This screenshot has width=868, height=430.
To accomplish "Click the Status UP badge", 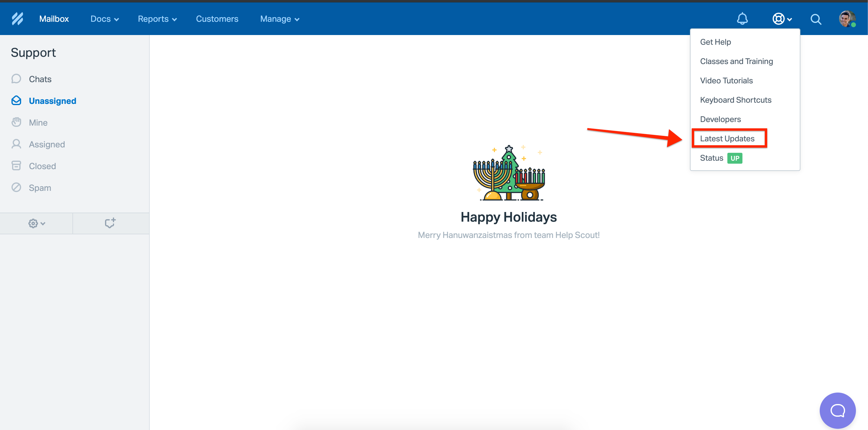I will 735,158.
